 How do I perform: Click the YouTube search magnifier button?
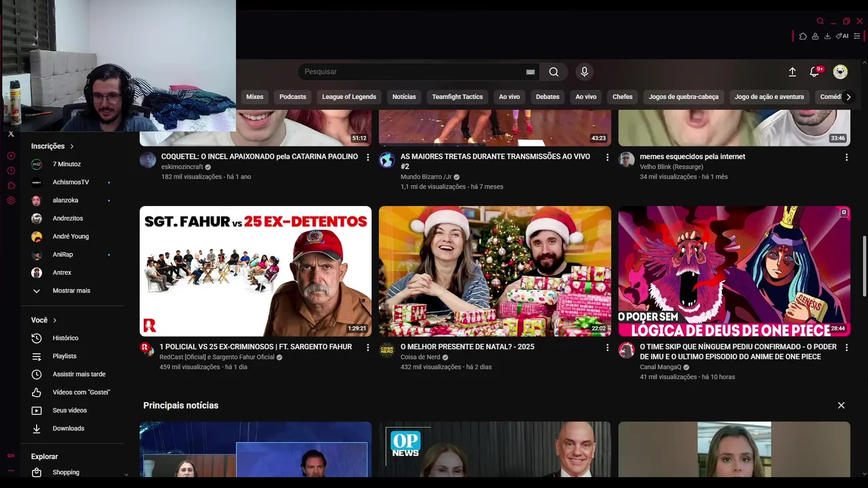tap(554, 72)
